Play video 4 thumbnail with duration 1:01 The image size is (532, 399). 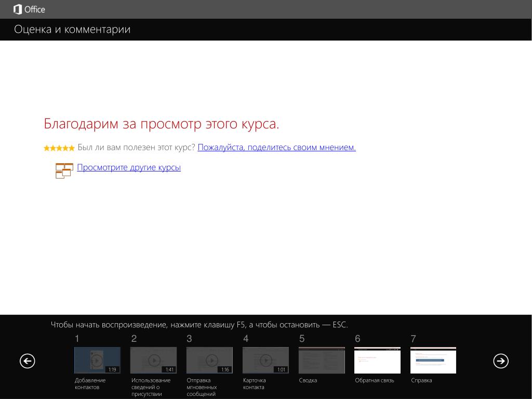265,360
